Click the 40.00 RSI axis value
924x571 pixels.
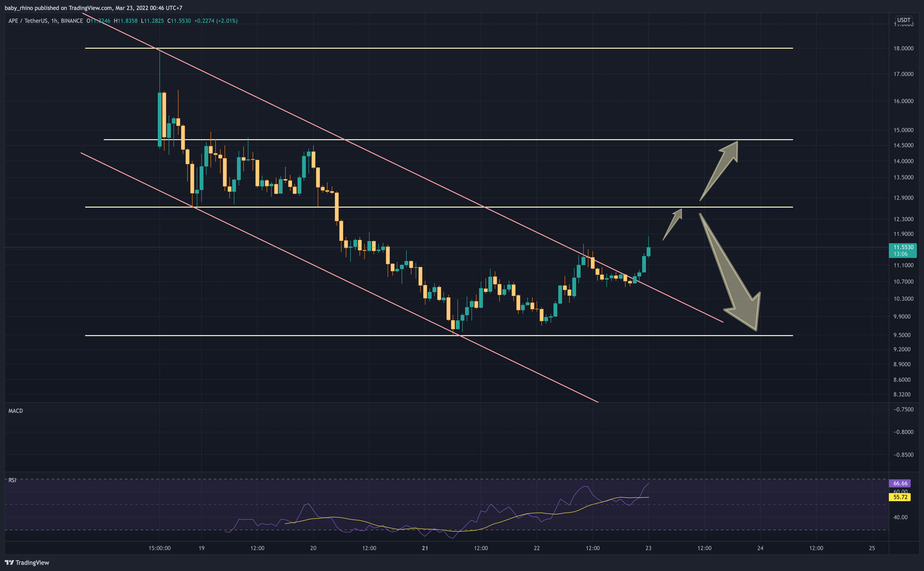900,517
